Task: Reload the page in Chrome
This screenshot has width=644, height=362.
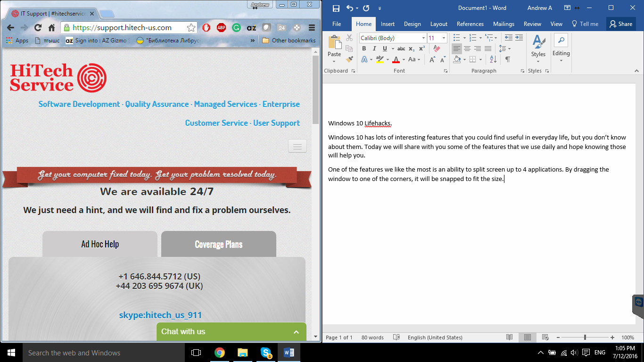Action: pos(38,28)
